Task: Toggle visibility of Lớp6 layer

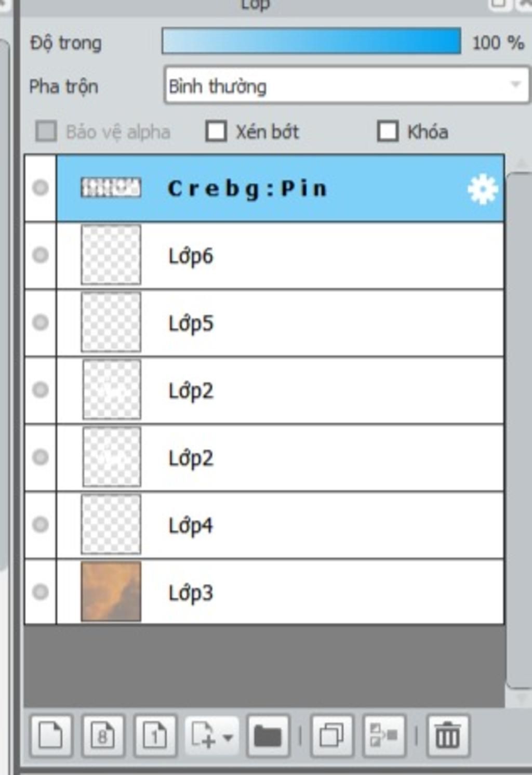Action: (x=41, y=255)
